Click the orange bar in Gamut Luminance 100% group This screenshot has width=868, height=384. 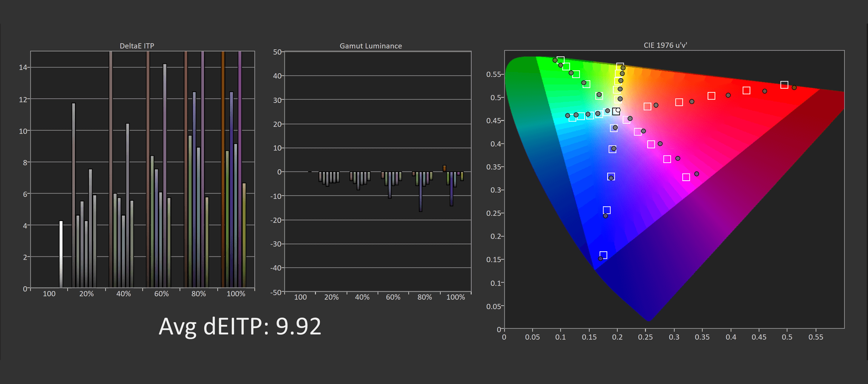[445, 168]
